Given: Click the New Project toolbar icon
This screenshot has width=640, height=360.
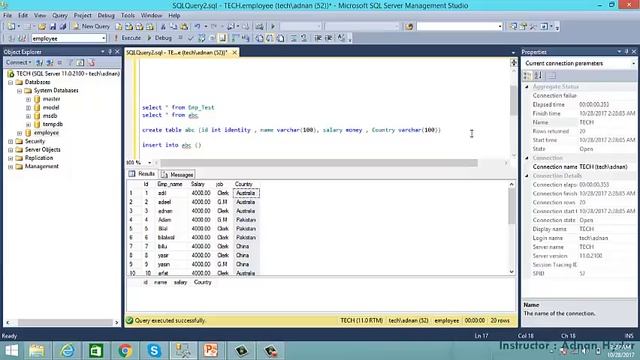Looking at the screenshot, I should pos(11,27).
